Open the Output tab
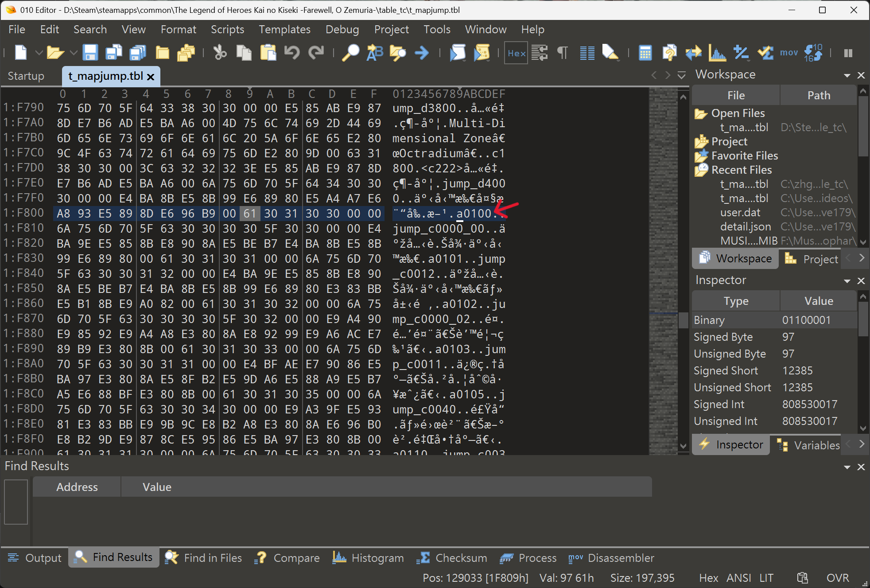The width and height of the screenshot is (870, 588). tap(35, 558)
